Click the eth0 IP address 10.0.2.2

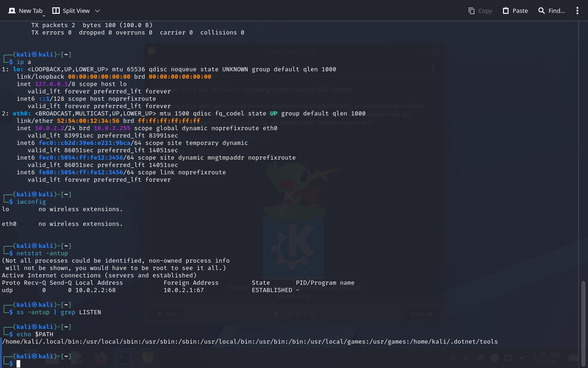click(46, 128)
